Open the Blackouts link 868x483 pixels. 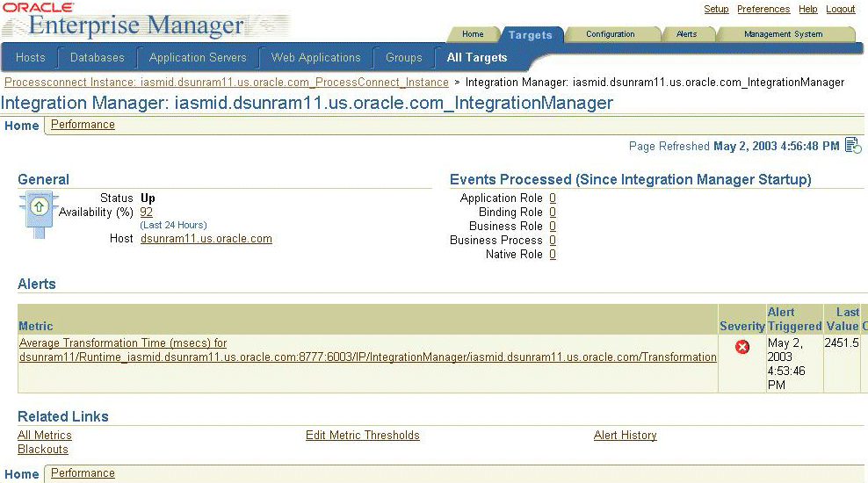coord(43,450)
